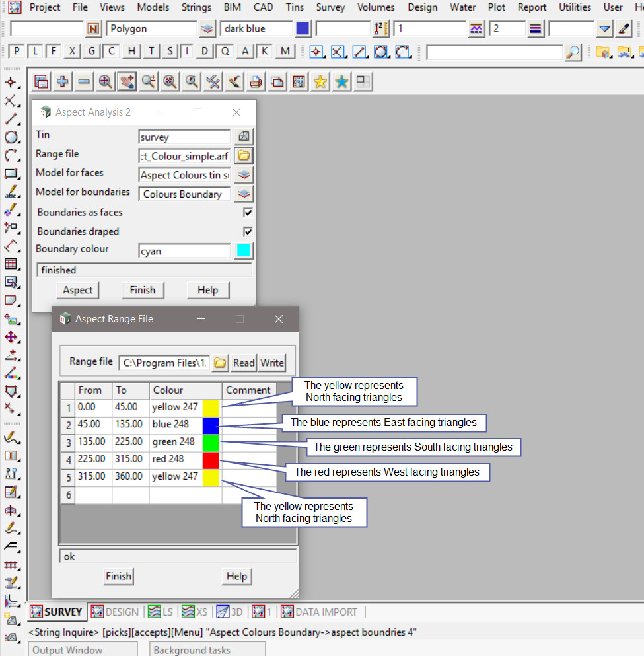Click the yellow star favourites icon

(320, 81)
